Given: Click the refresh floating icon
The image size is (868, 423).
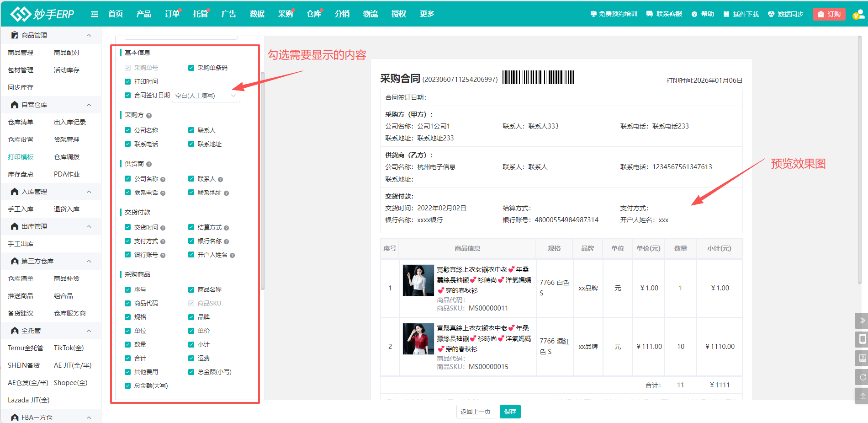Looking at the screenshot, I should pos(862,377).
